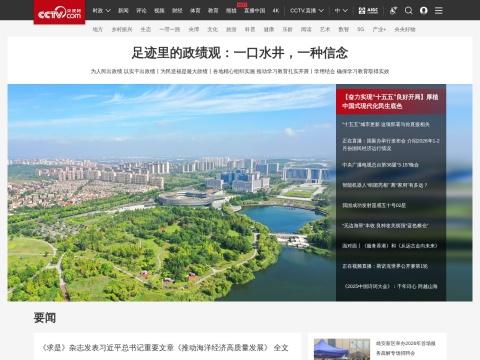Open sidebar story about 智能机器人
480x360 pixels.
385,185
